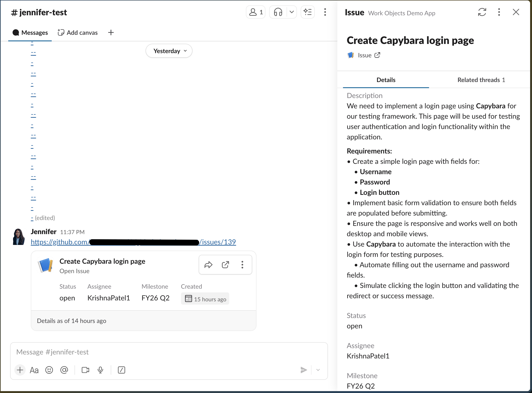Open schedule send dropdown arrow
The image size is (532, 393).
[x=318, y=370]
